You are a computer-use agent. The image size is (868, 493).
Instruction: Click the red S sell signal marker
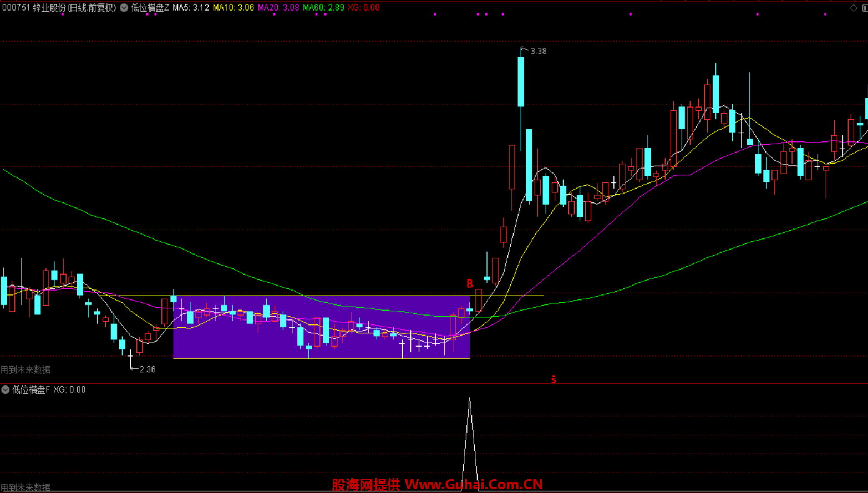click(554, 379)
